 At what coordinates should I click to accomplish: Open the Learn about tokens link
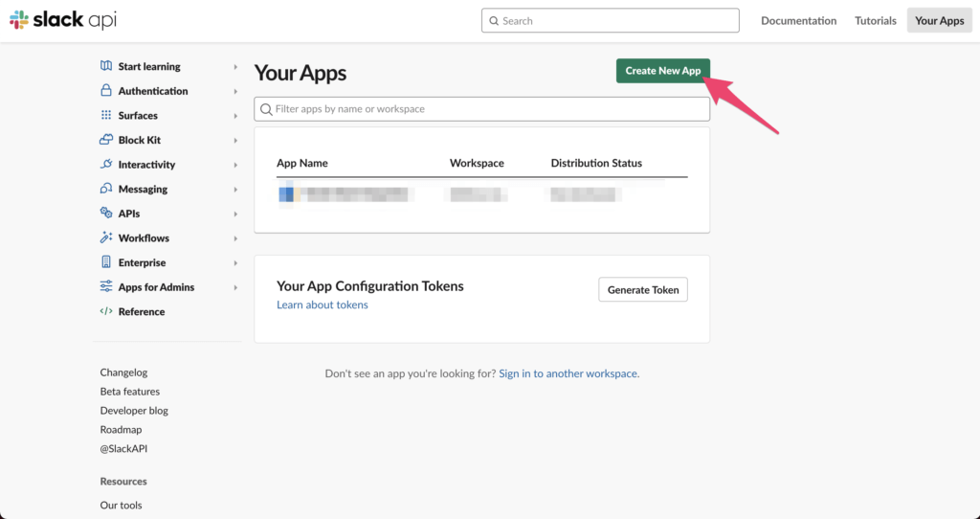coord(323,305)
